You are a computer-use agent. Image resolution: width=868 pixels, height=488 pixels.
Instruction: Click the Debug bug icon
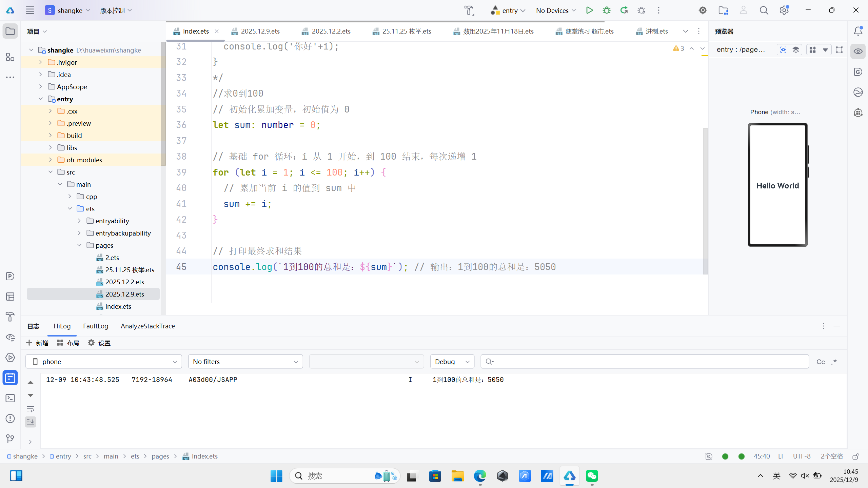click(607, 10)
